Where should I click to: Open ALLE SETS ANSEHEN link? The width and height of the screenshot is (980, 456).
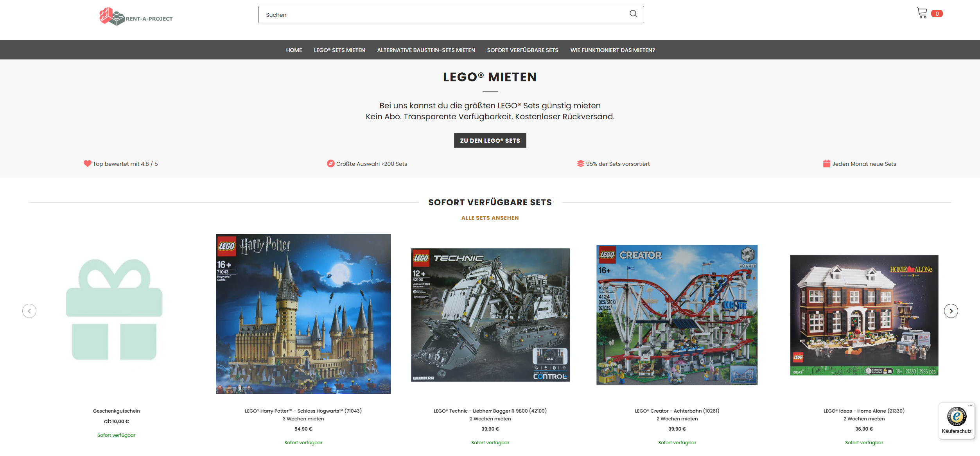click(490, 217)
